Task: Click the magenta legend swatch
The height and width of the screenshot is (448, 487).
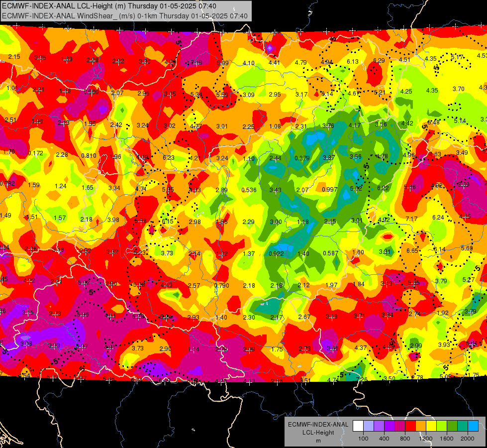Action: [x=400, y=426]
